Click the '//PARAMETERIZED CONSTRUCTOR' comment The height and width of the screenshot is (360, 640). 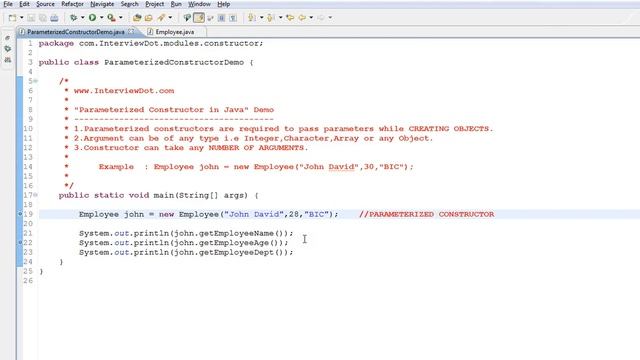pyautogui.click(x=427, y=214)
